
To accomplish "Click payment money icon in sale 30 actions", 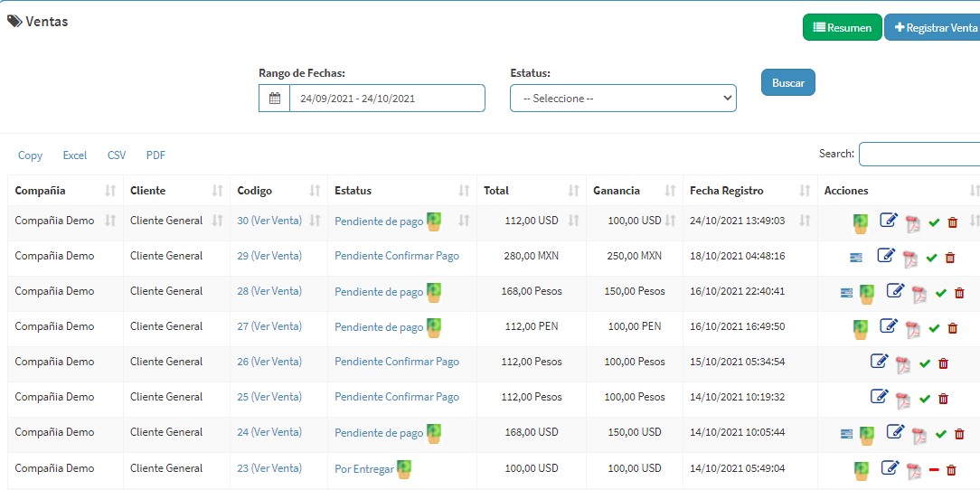I will 861,223.
